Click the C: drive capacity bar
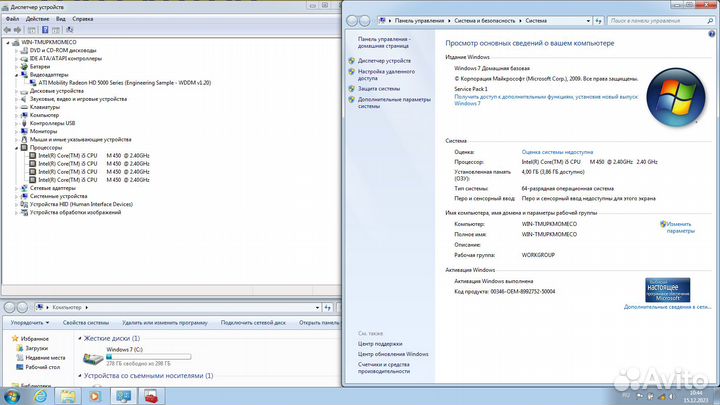The image size is (720, 405). click(x=149, y=357)
